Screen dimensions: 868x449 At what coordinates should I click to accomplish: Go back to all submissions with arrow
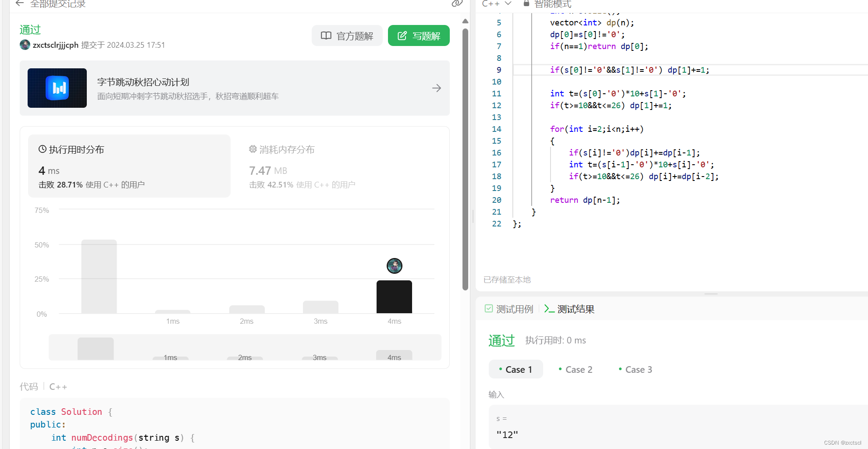[x=19, y=4]
